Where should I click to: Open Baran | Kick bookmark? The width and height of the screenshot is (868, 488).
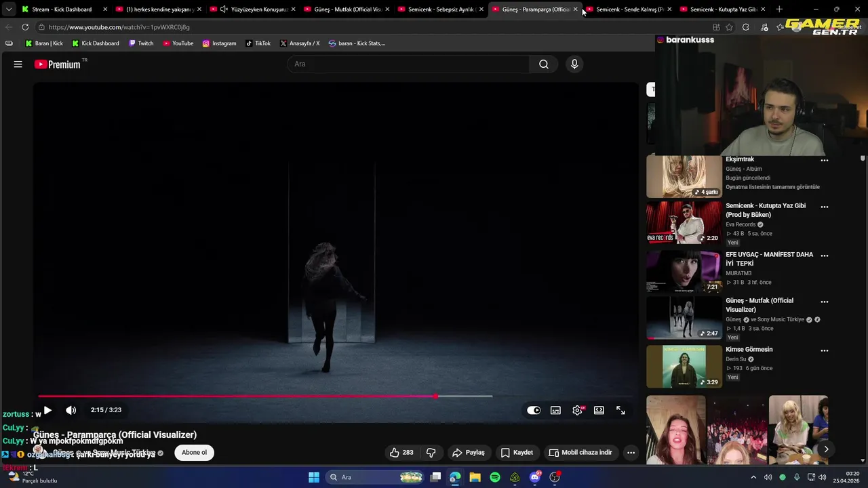pyautogui.click(x=44, y=43)
